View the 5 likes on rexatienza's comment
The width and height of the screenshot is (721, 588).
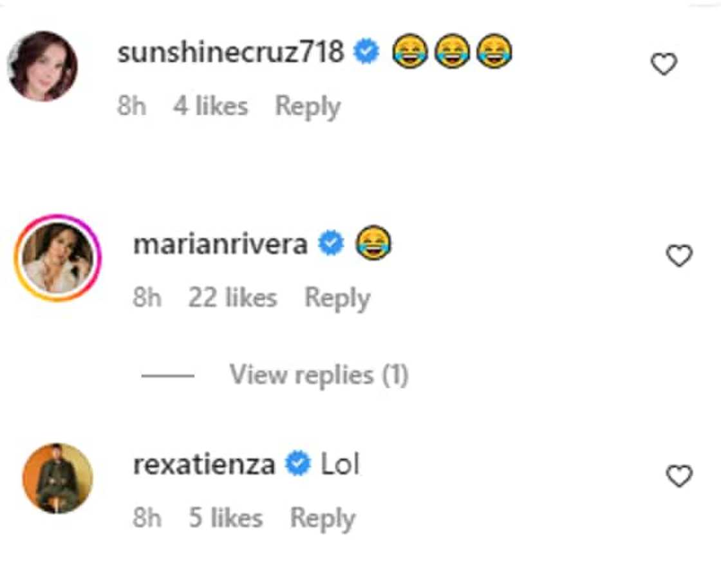pyautogui.click(x=225, y=518)
